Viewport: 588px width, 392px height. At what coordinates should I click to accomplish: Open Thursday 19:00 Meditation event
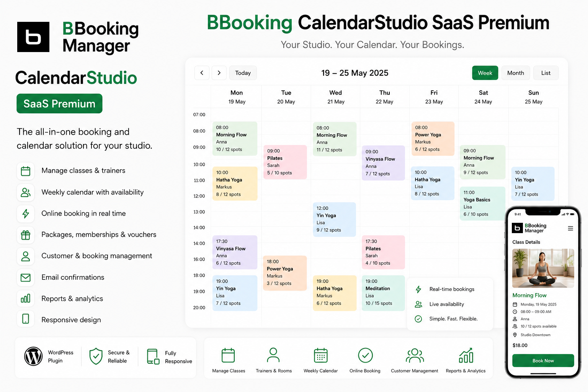tap(383, 293)
